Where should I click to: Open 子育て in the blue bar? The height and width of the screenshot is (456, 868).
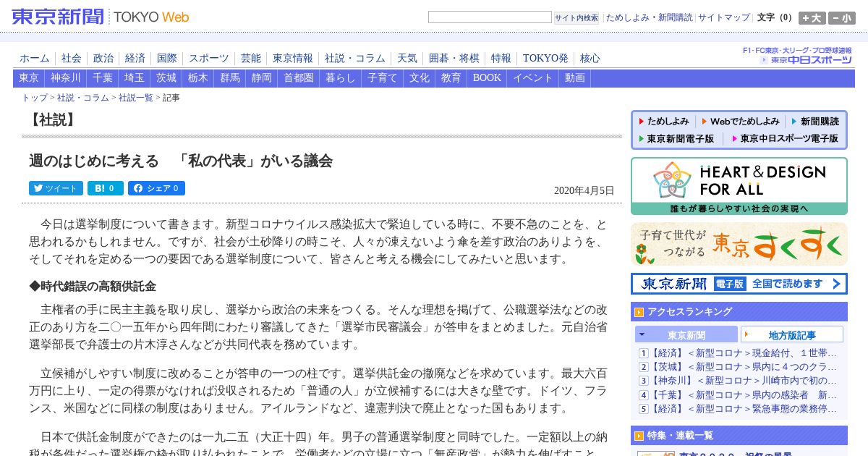click(383, 78)
